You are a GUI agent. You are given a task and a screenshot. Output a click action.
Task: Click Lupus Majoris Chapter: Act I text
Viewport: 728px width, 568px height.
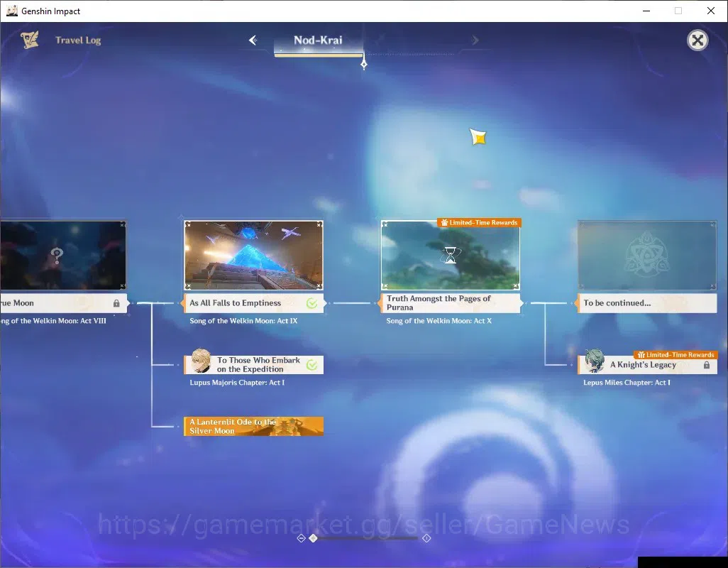tap(237, 383)
